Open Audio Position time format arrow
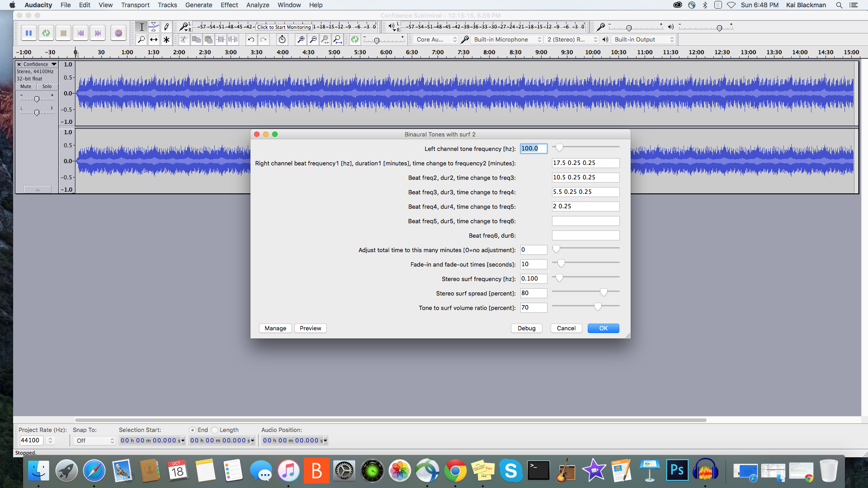 (325, 441)
